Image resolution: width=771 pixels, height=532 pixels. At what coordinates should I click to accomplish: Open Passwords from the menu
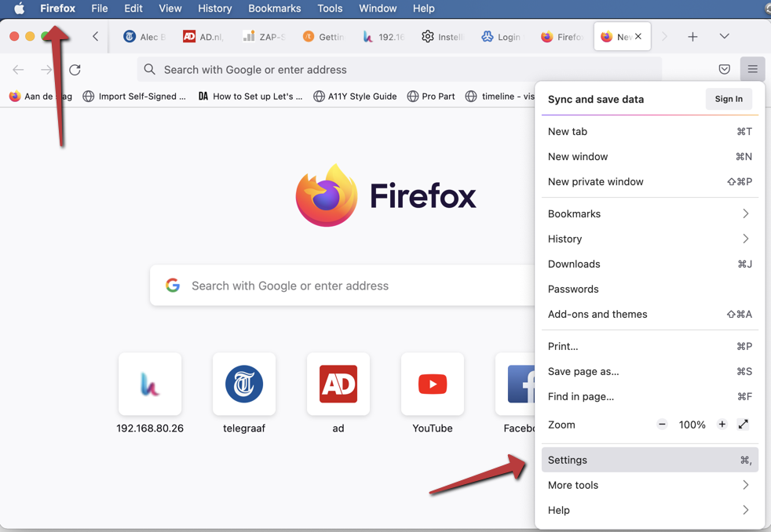[x=649, y=289]
